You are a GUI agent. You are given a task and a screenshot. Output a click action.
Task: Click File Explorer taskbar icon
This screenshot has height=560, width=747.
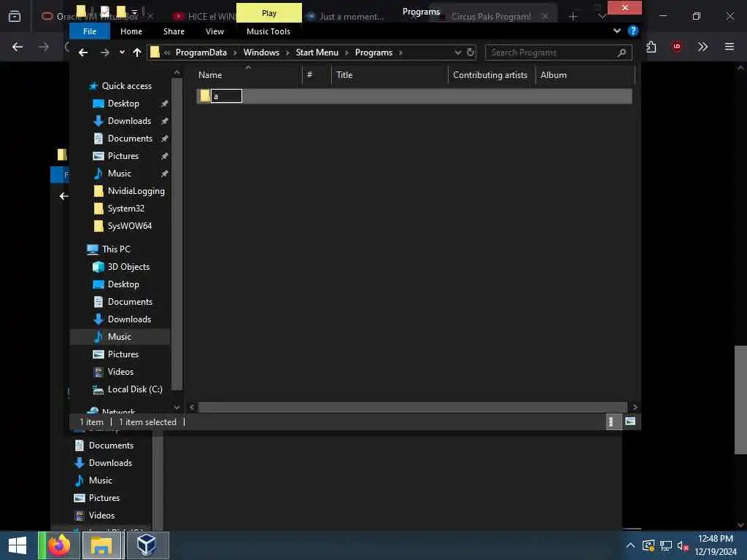(x=101, y=545)
